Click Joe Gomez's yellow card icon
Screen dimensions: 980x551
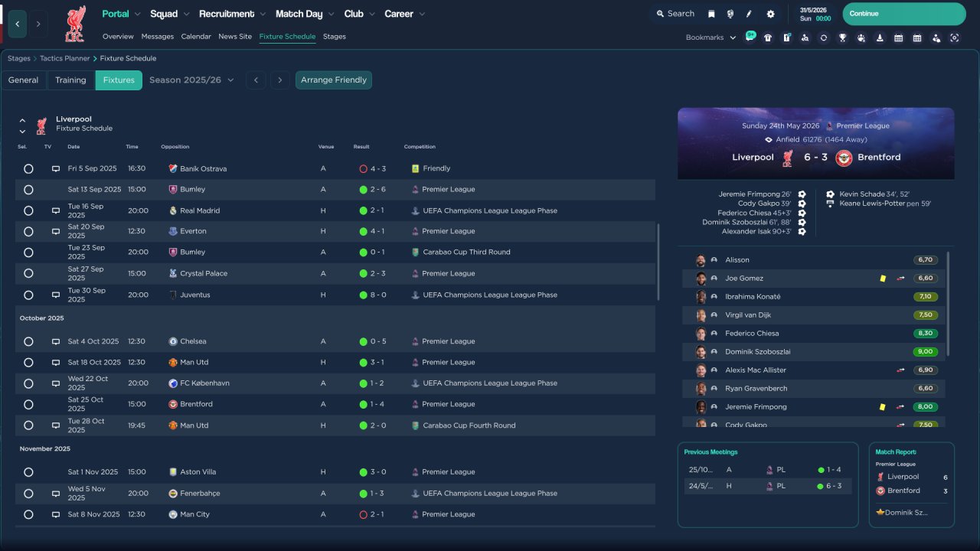pos(883,279)
